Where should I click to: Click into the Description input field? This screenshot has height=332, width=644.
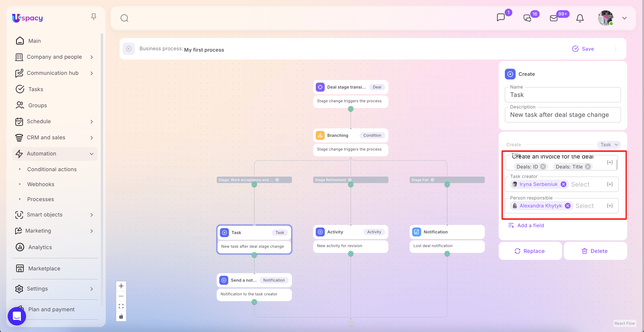click(563, 115)
